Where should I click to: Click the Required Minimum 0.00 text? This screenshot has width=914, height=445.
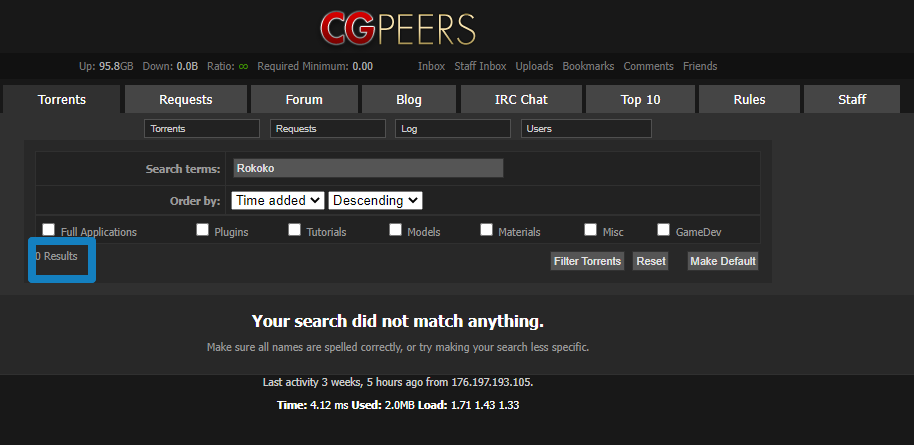[315, 66]
